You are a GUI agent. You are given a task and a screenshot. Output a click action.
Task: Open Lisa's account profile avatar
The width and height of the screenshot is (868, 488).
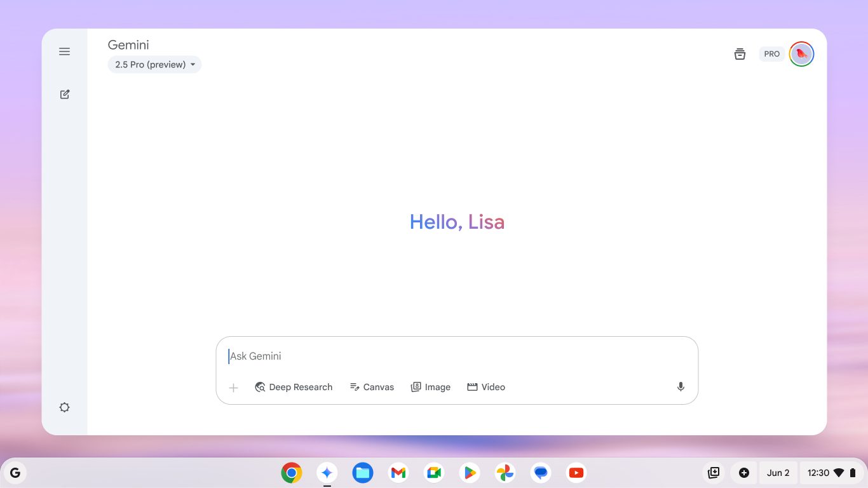(x=801, y=54)
